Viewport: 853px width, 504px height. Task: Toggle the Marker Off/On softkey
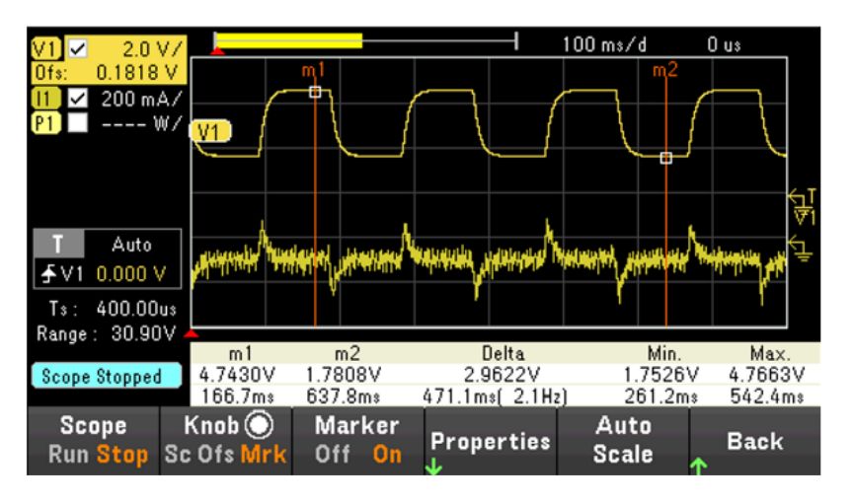click(x=353, y=440)
